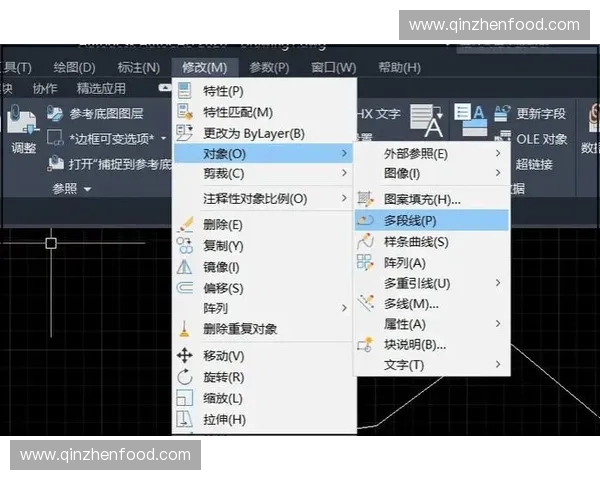Click the Stretch (拉伸) icon

point(184,419)
